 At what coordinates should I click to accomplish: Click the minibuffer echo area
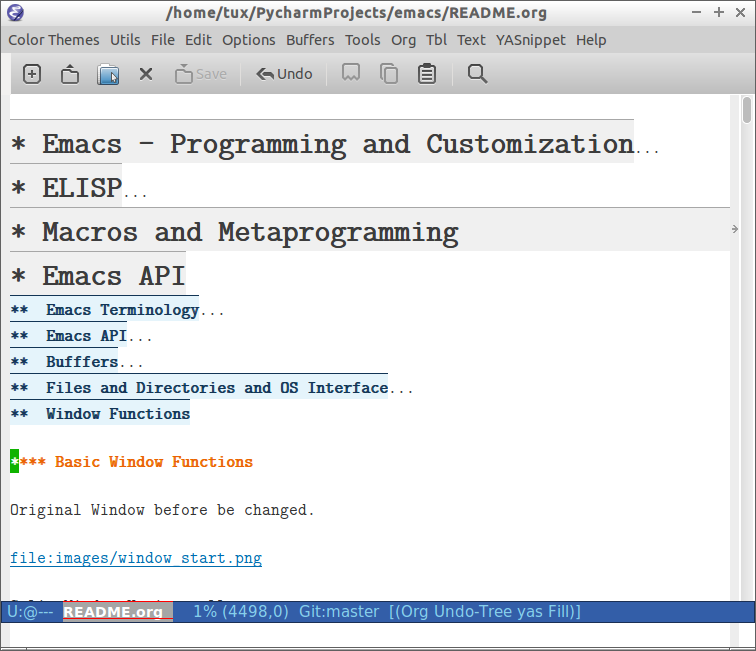coord(369,634)
